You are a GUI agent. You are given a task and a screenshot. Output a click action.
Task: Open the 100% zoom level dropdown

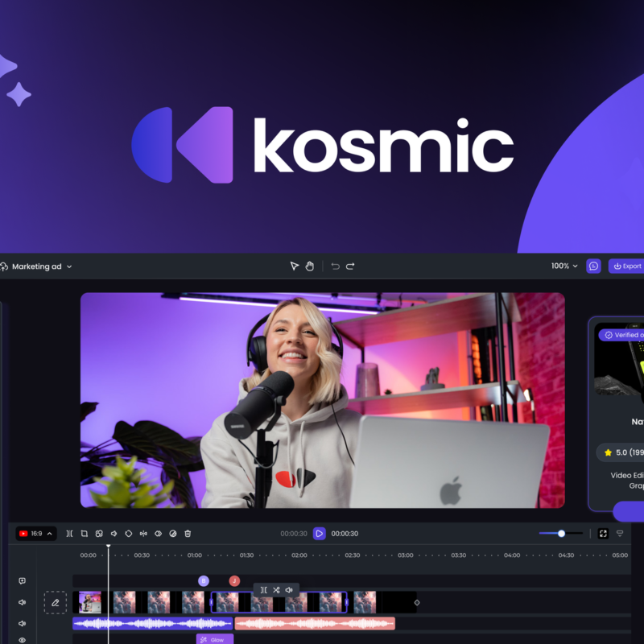click(564, 266)
